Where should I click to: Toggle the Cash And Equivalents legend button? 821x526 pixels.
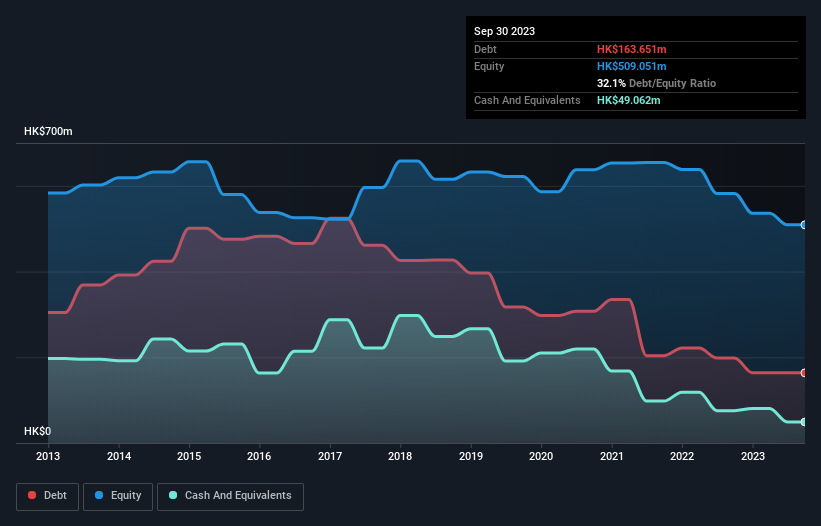(x=230, y=496)
